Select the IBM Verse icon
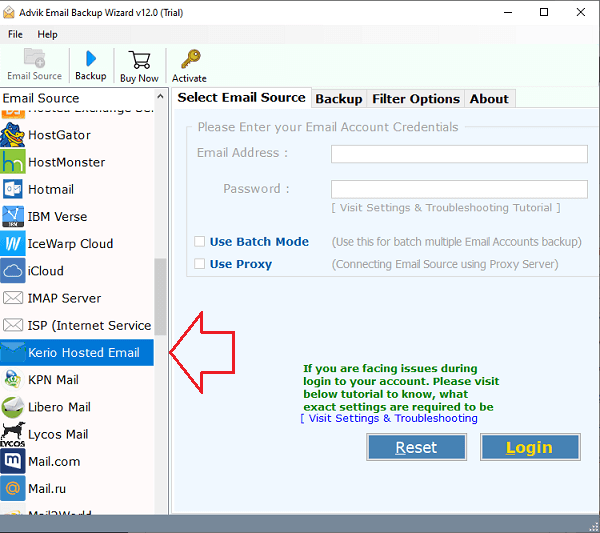 pyautogui.click(x=13, y=216)
